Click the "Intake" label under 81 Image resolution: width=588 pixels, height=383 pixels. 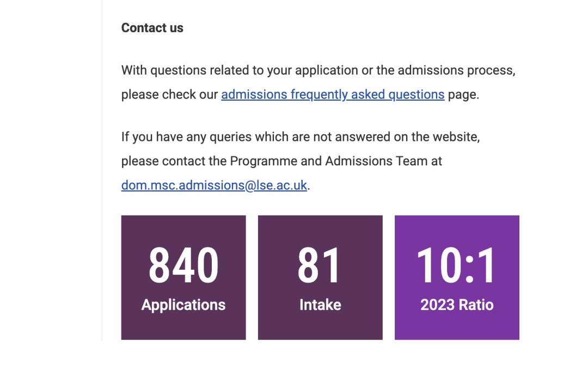click(x=320, y=305)
